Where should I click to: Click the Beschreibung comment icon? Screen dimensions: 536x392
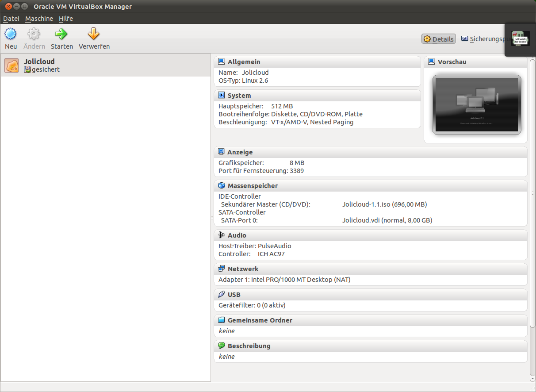tap(221, 346)
